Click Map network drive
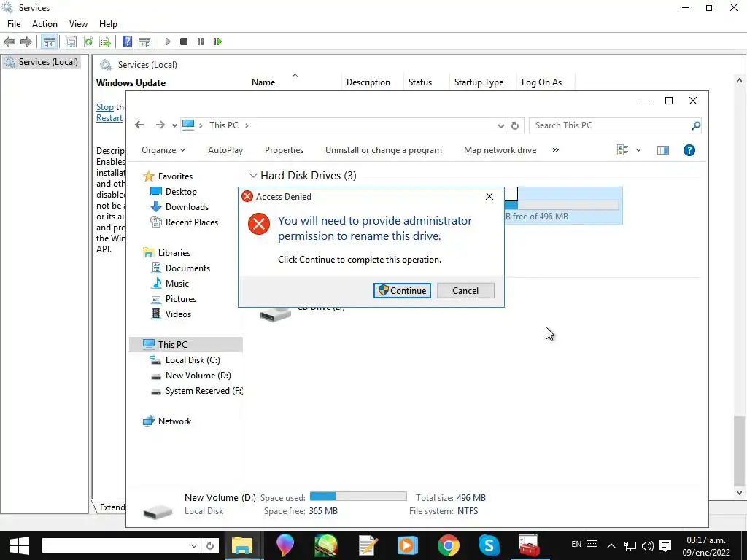The height and width of the screenshot is (560, 747). pos(500,150)
